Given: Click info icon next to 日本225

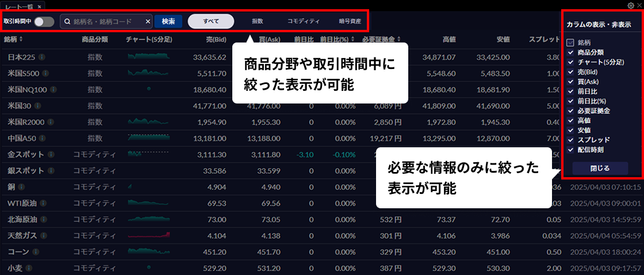Looking at the screenshot, I should click(x=42, y=58).
